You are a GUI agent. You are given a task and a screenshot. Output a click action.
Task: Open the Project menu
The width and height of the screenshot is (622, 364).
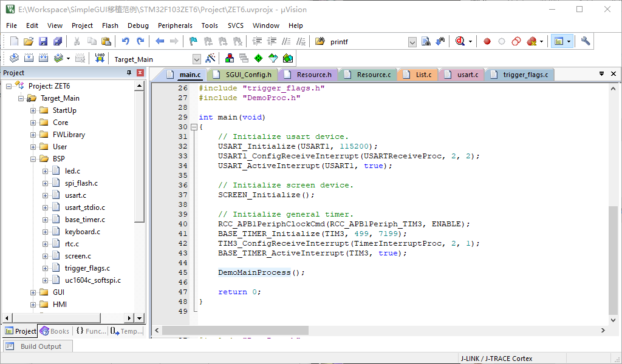pyautogui.click(x=82, y=25)
